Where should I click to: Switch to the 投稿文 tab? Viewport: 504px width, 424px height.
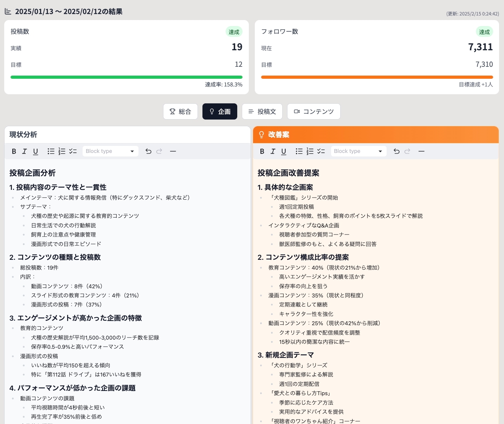[x=262, y=111]
